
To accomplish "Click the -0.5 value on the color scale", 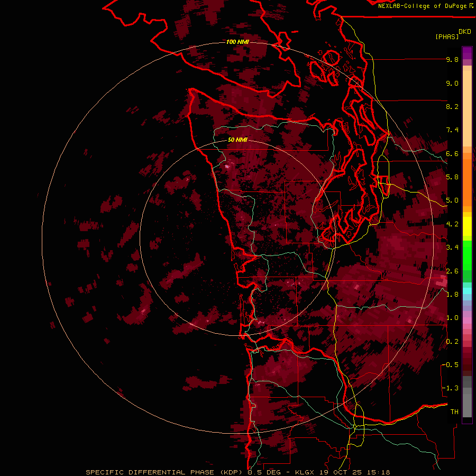I will click(451, 365).
